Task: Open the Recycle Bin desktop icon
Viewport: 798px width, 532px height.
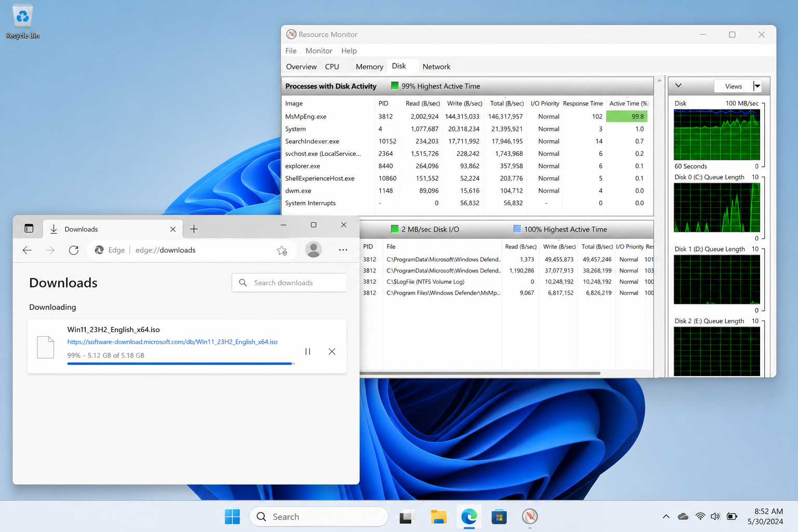Action: (x=22, y=21)
